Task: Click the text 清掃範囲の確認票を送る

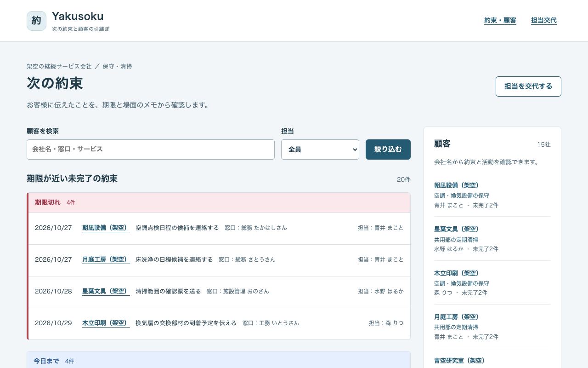Action: pyautogui.click(x=168, y=291)
